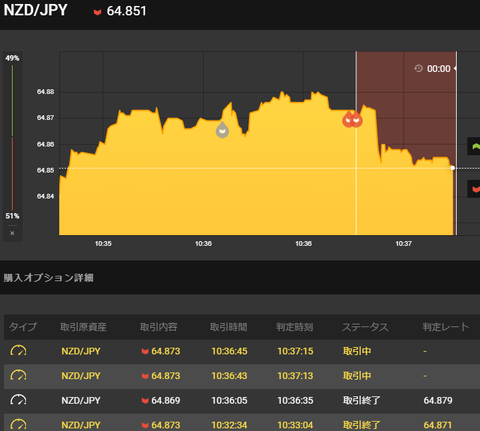Close the sentiment bar with the X

coord(12,233)
